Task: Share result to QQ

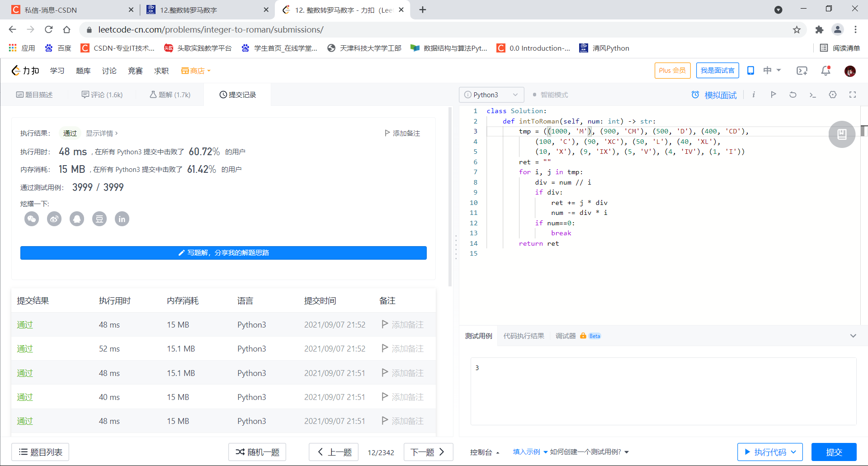Action: pos(77,219)
